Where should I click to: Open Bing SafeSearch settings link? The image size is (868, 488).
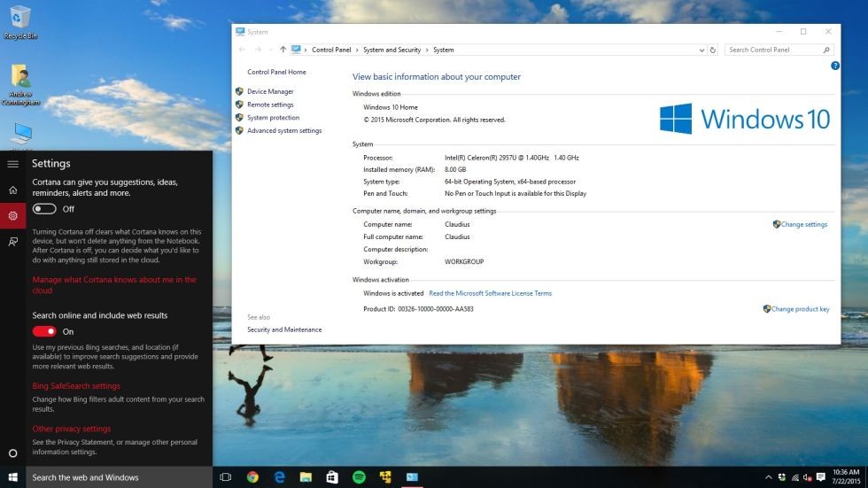tap(76, 385)
